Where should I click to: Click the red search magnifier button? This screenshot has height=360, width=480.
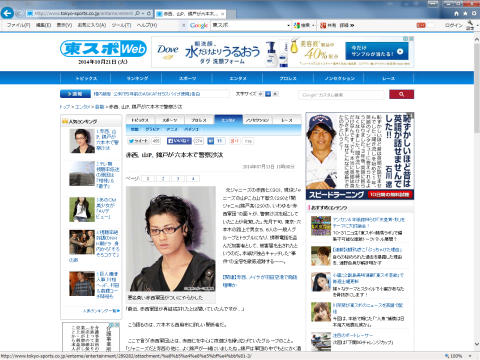click(x=401, y=94)
